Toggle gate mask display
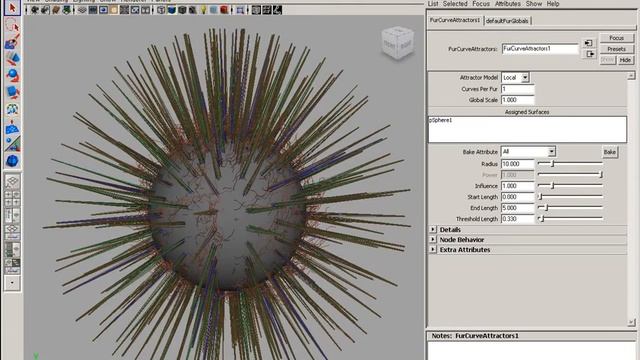640x360 pixels. (x=114, y=10)
